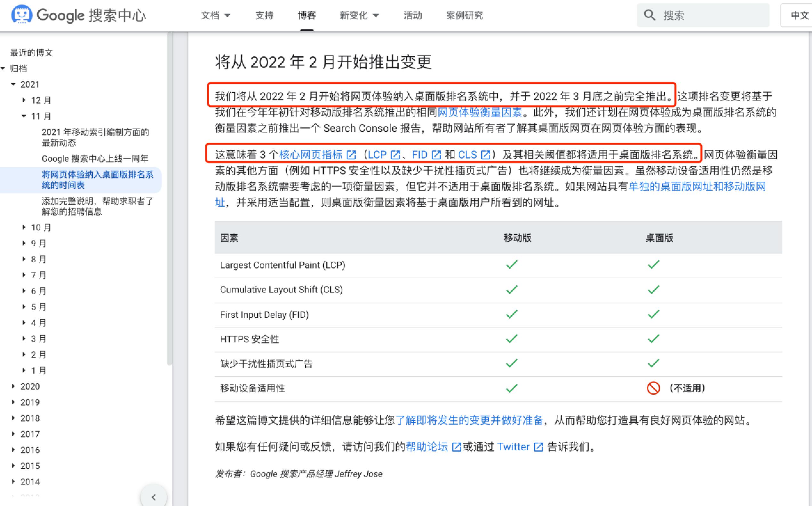812x506 pixels.
Task: Expand the 2018 year node
Action: [x=13, y=418]
